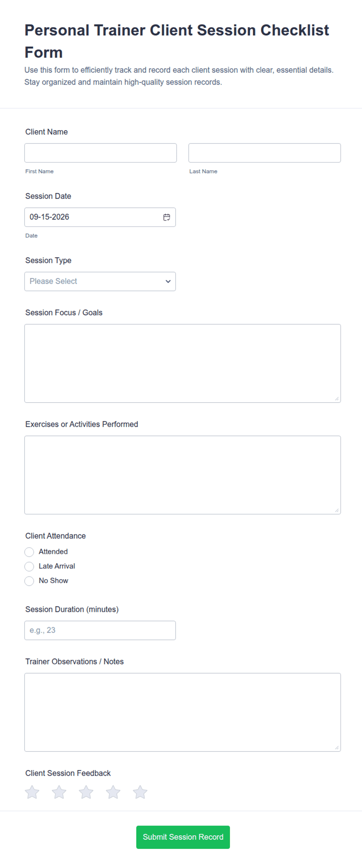
Task: Select the Attended radio option
Action: tap(29, 552)
